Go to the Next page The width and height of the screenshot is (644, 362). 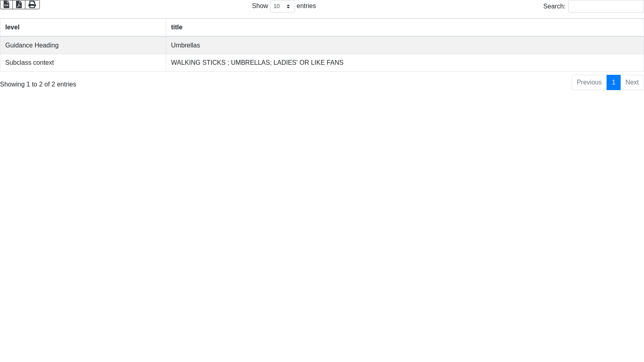click(632, 82)
